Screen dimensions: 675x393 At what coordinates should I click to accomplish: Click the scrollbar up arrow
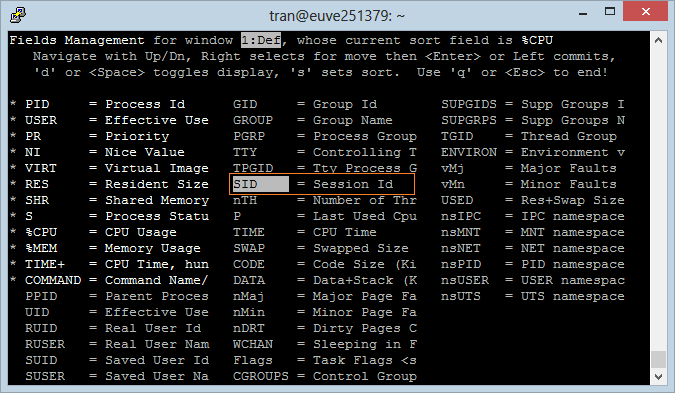(658, 40)
